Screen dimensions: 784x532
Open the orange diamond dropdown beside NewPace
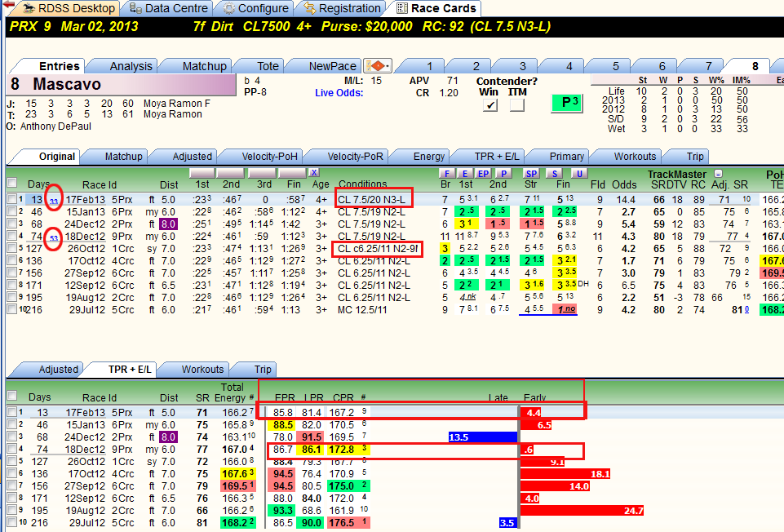point(378,66)
